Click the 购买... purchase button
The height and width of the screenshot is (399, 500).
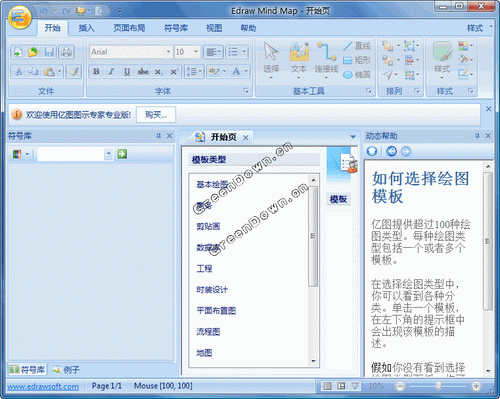pyautogui.click(x=156, y=115)
